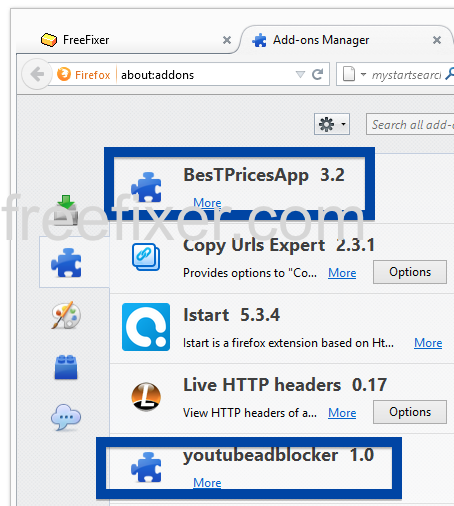This screenshot has height=506, width=454.
Task: Click the Copy Urls Expert icon
Action: tap(146, 257)
